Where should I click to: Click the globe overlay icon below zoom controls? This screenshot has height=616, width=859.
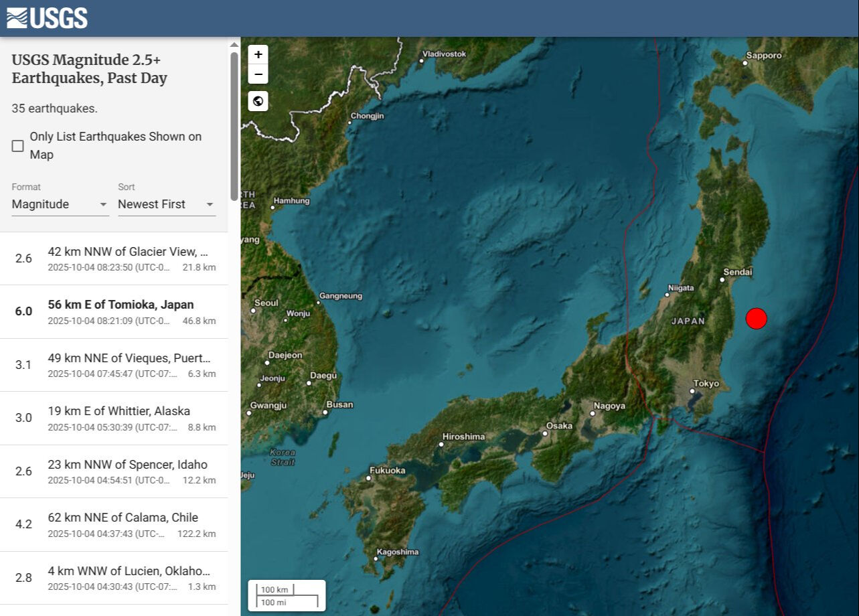coord(257,102)
